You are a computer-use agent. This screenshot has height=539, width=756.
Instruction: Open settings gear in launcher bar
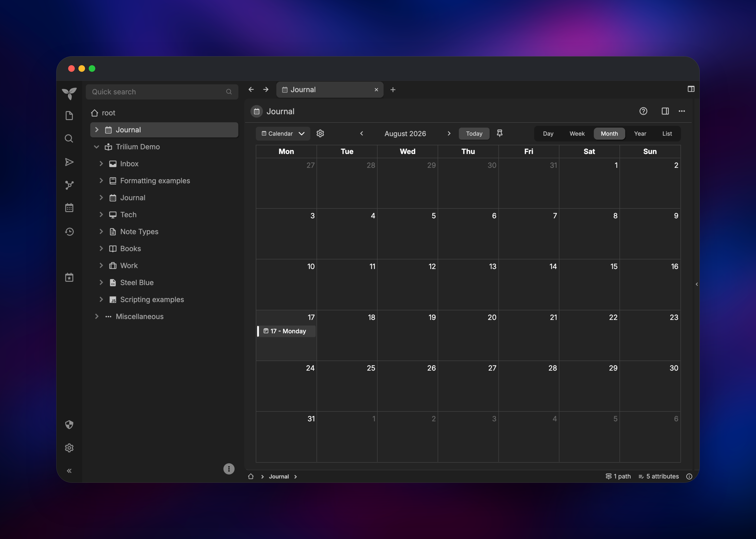[x=69, y=448]
